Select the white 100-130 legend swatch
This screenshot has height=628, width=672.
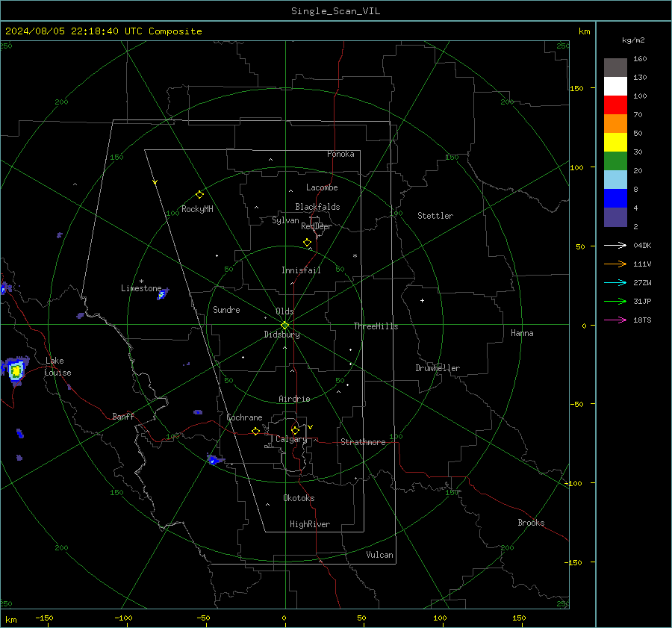pyautogui.click(x=615, y=87)
